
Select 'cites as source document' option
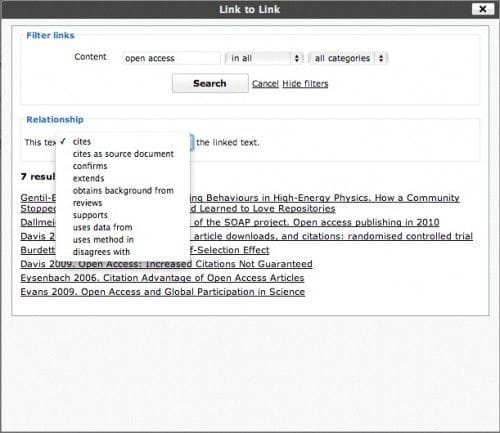point(123,154)
